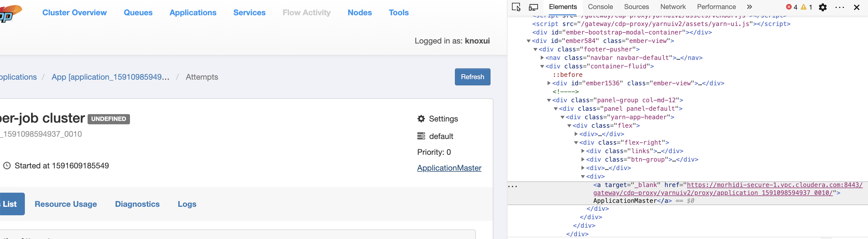This screenshot has height=239, width=868.
Task: Click the Settings gear in app header
Action: 421,119
